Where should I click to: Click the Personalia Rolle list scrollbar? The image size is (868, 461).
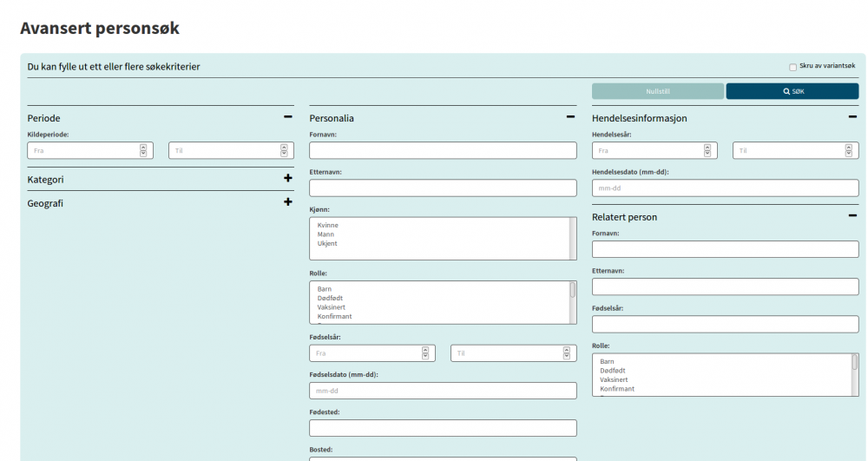572,302
